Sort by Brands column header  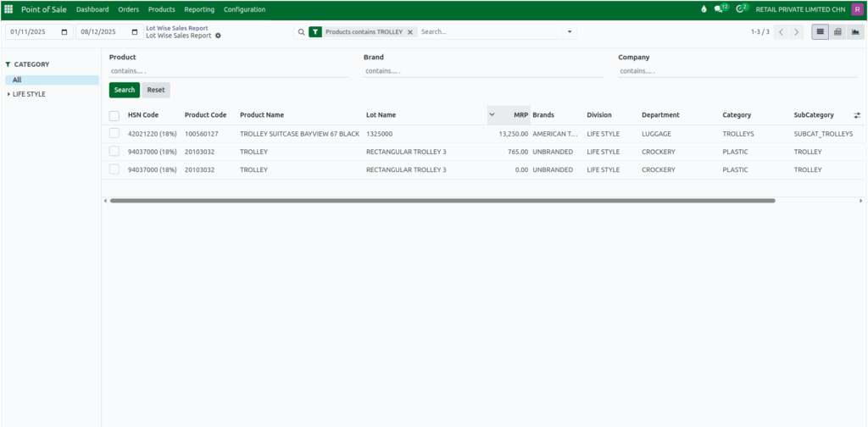coord(543,115)
